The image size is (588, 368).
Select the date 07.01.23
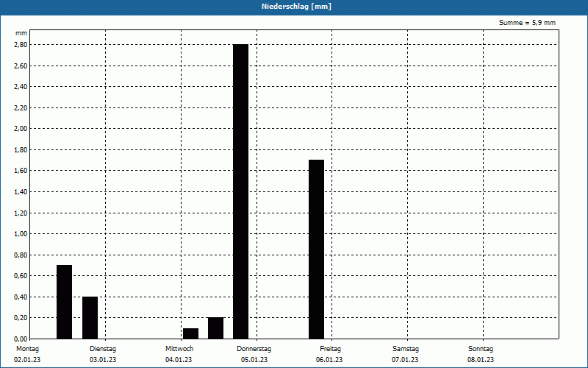click(x=405, y=360)
